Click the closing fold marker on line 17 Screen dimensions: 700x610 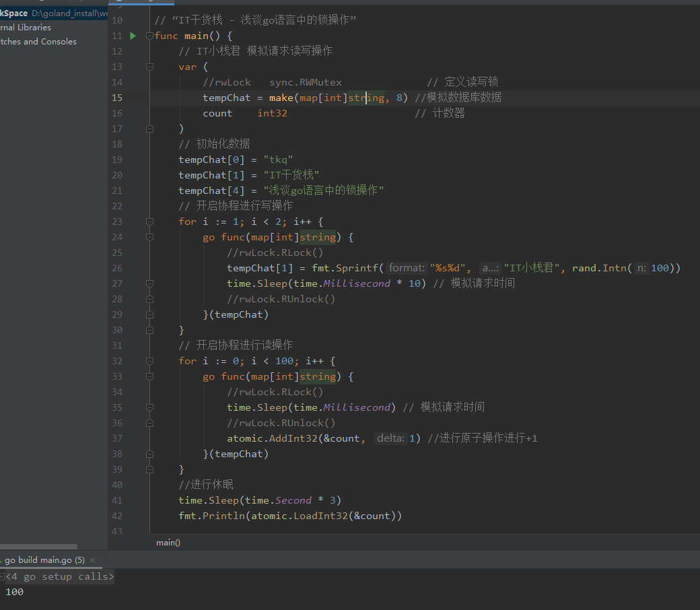(x=149, y=129)
